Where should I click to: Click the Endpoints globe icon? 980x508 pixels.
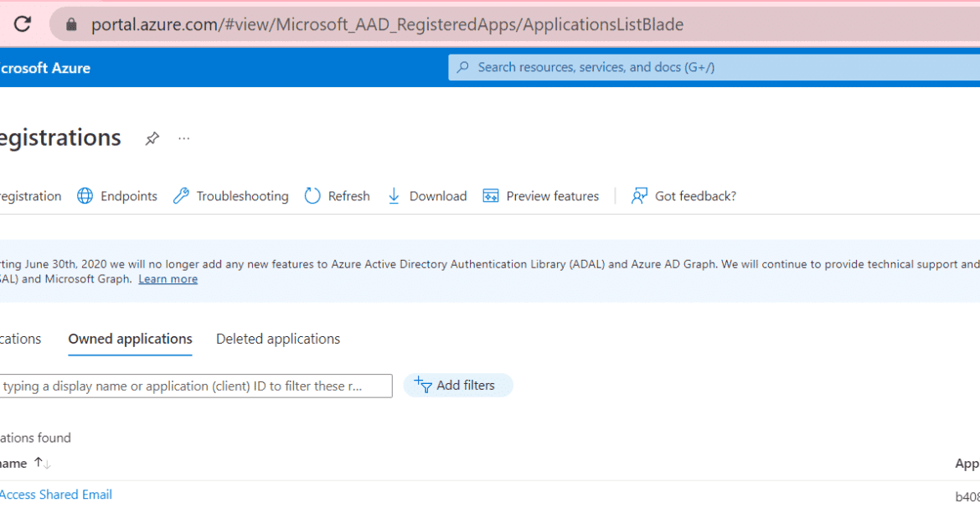click(x=85, y=196)
